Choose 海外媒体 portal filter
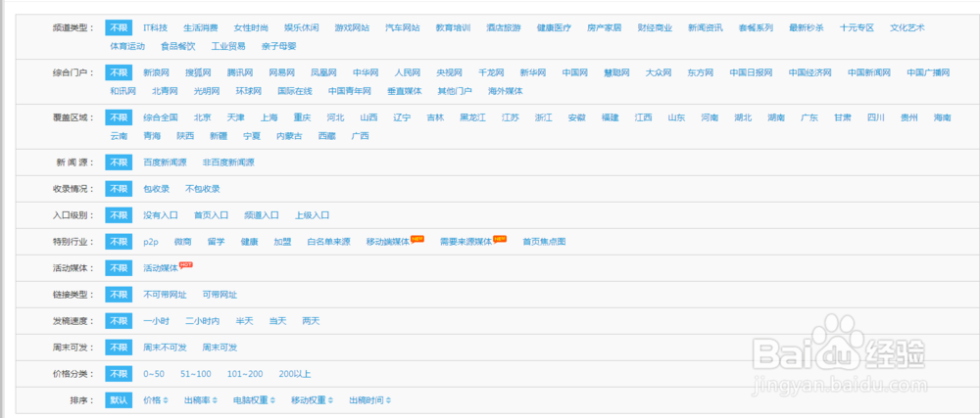This screenshot has height=418, width=980. pyautogui.click(x=506, y=91)
